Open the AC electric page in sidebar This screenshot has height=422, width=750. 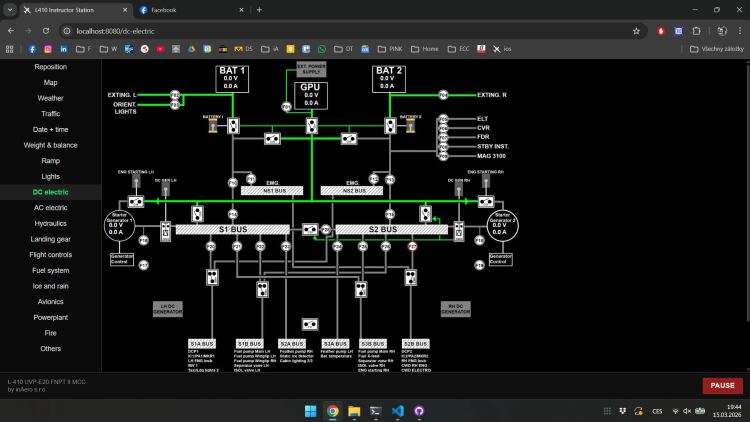[50, 207]
